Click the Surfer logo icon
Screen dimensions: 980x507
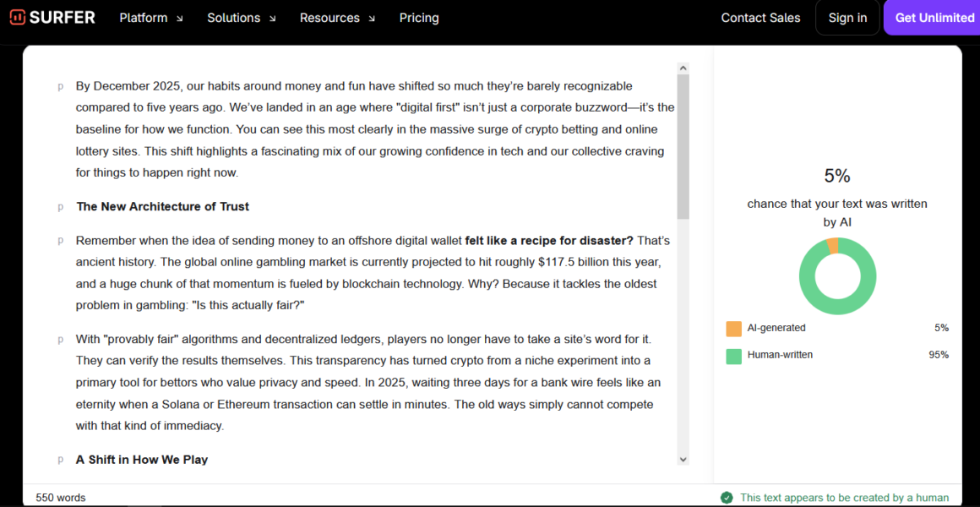17,18
